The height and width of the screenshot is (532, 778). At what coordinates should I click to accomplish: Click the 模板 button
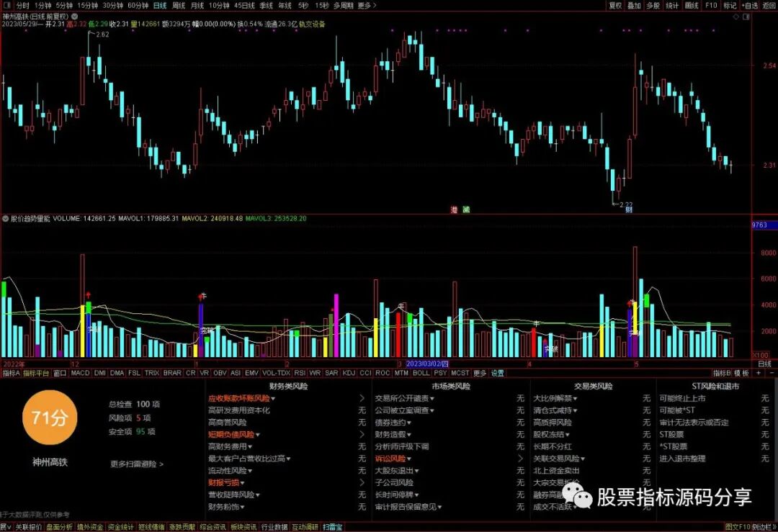pos(742,373)
